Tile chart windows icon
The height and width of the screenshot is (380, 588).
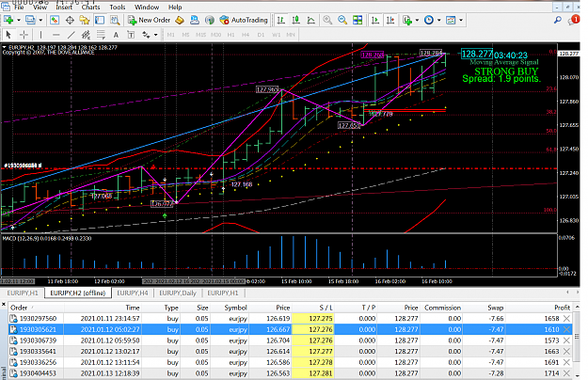click(x=358, y=20)
